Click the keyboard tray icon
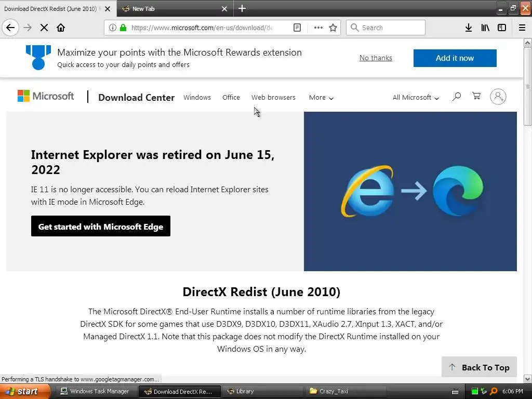This screenshot has width=532, height=399. 455,392
